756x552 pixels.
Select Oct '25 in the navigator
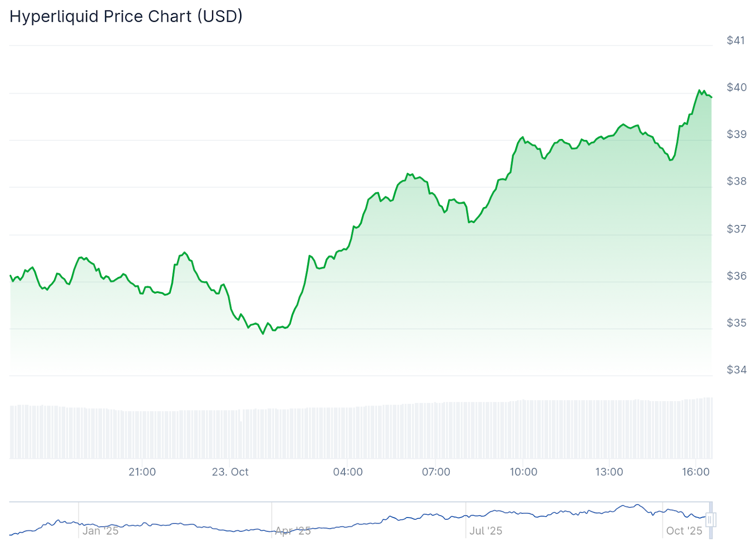pos(684,531)
